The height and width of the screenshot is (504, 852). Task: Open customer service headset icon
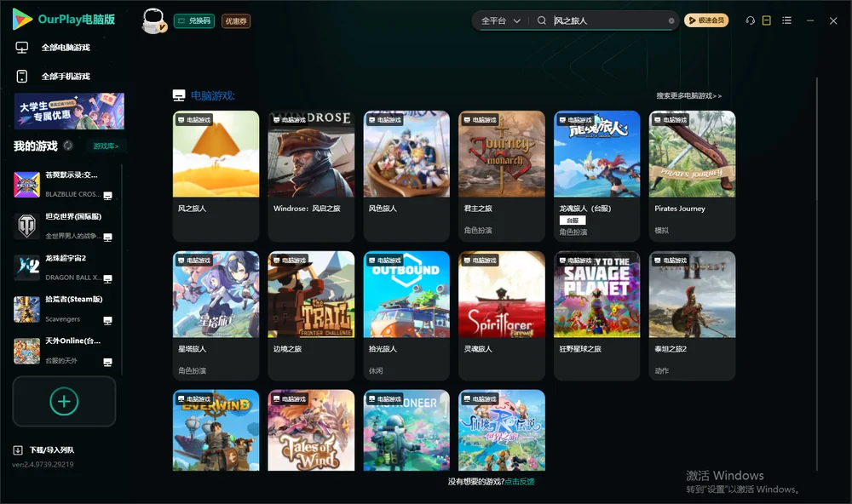(751, 20)
